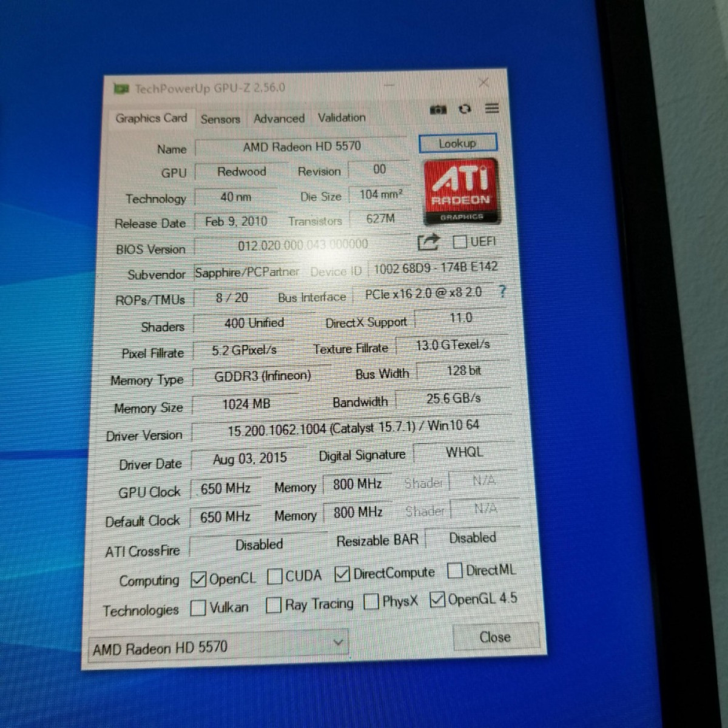Screen dimensions: 728x728
Task: Toggle the OpenCL checkbox
Action: pyautogui.click(x=198, y=580)
